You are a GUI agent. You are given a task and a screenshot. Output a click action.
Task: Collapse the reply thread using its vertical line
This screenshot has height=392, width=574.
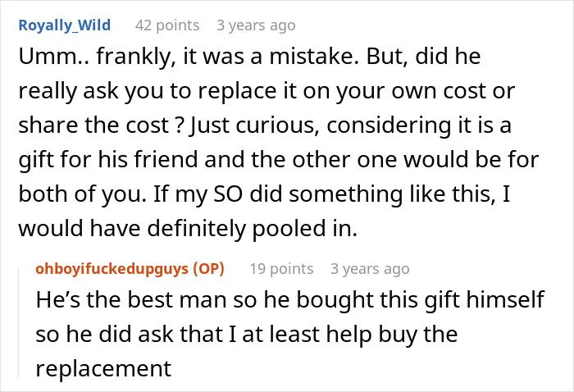point(19,322)
